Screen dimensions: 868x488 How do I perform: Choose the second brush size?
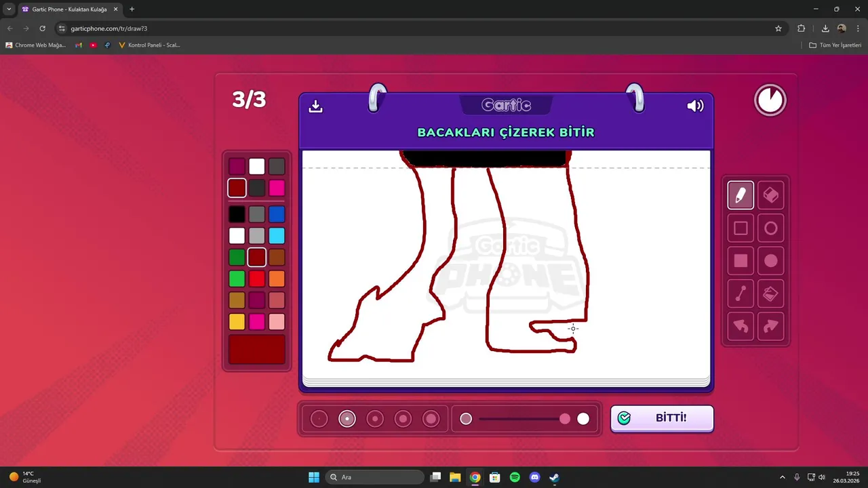[x=347, y=419]
